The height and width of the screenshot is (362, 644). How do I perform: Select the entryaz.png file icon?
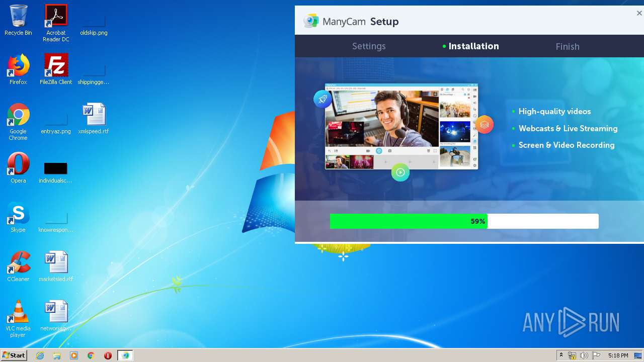click(x=56, y=124)
